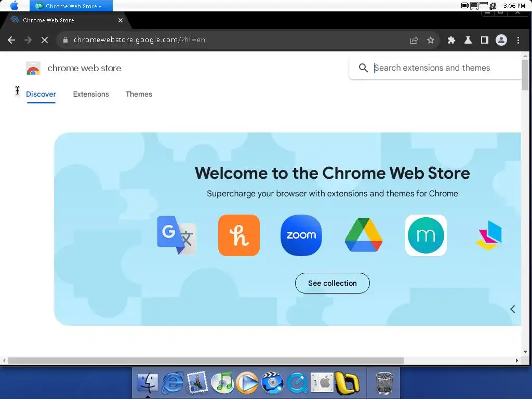Screen dimensions: 532x399
Task: Open the Apple menu in menu bar
Action: coord(14,5)
